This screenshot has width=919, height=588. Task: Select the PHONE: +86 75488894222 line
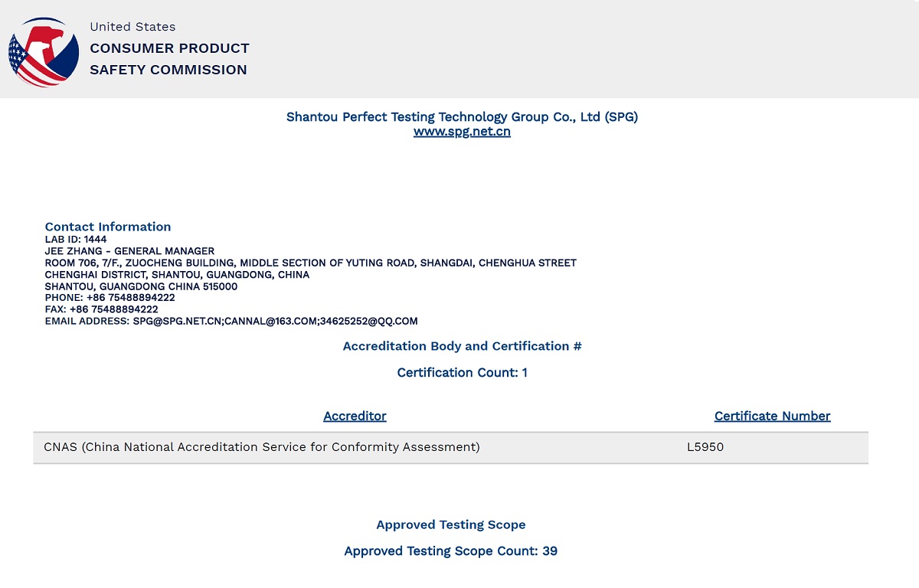110,298
